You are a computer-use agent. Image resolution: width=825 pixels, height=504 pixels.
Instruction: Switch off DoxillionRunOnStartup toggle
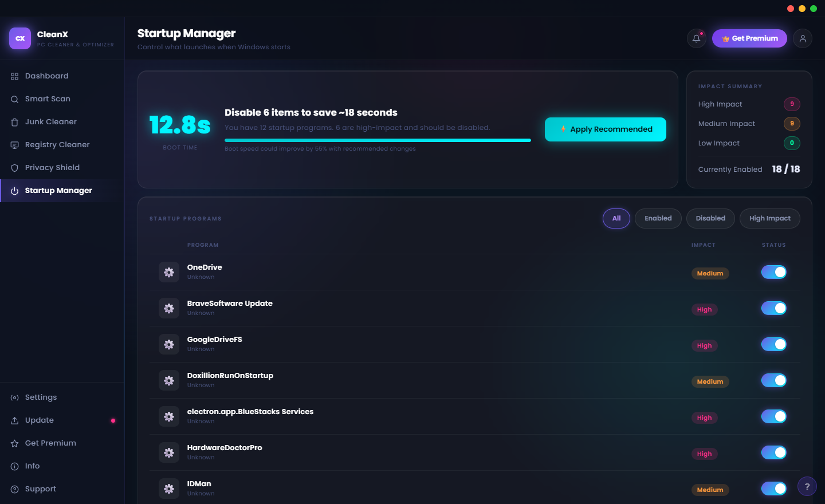coord(774,380)
